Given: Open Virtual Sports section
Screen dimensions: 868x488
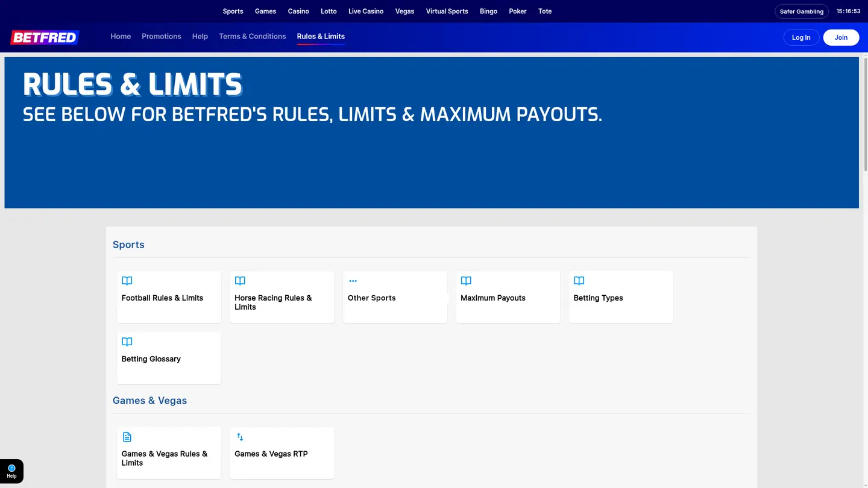Looking at the screenshot, I should pos(447,11).
